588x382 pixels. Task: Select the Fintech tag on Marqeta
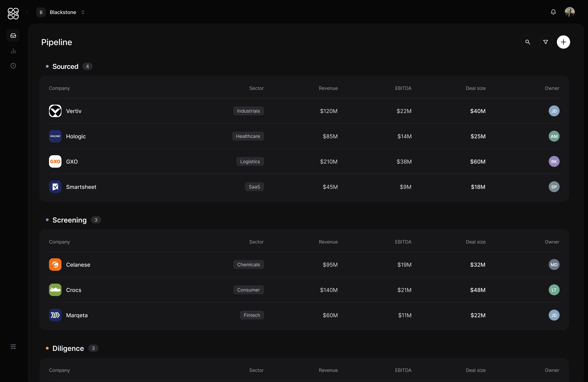point(252,315)
